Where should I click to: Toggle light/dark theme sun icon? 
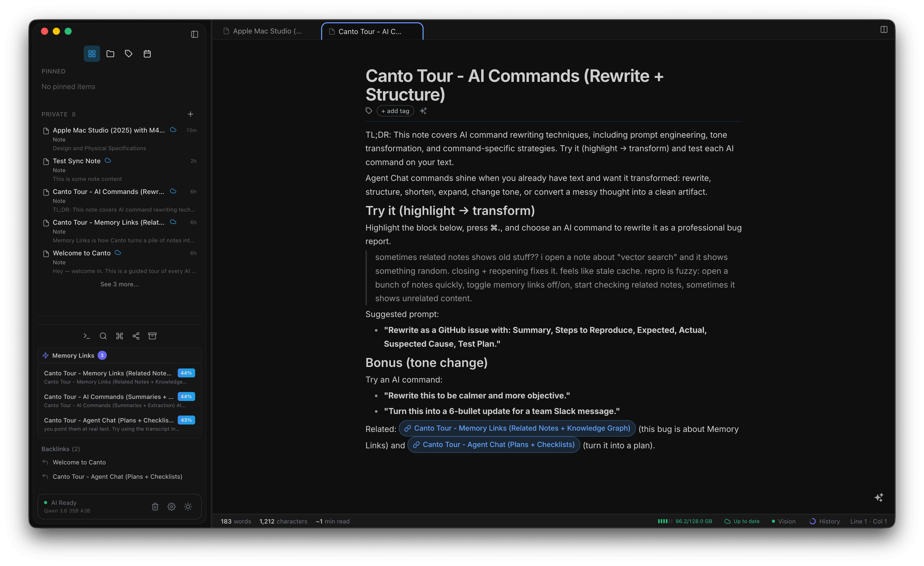188,507
